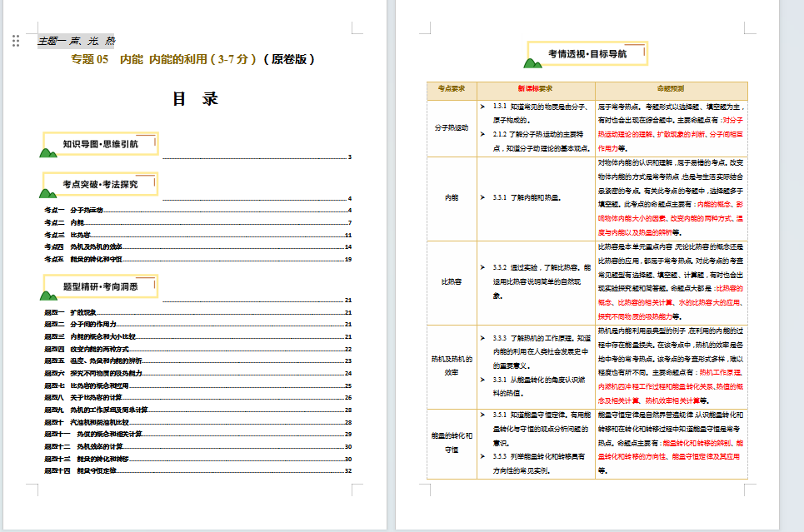Screen dimensions: 804x532
Task: Click contents entry 题型十三 能量的转化和转移
Action: tap(198, 460)
